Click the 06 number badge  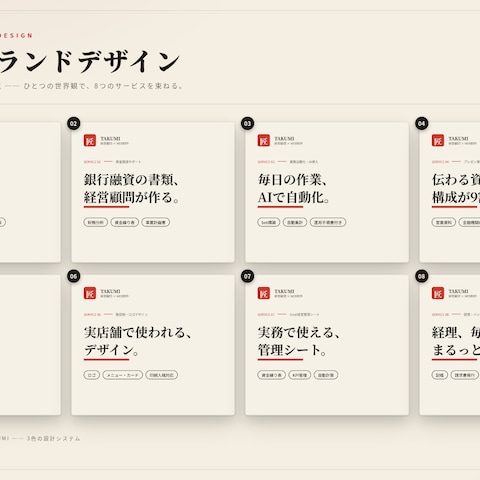[x=74, y=276]
